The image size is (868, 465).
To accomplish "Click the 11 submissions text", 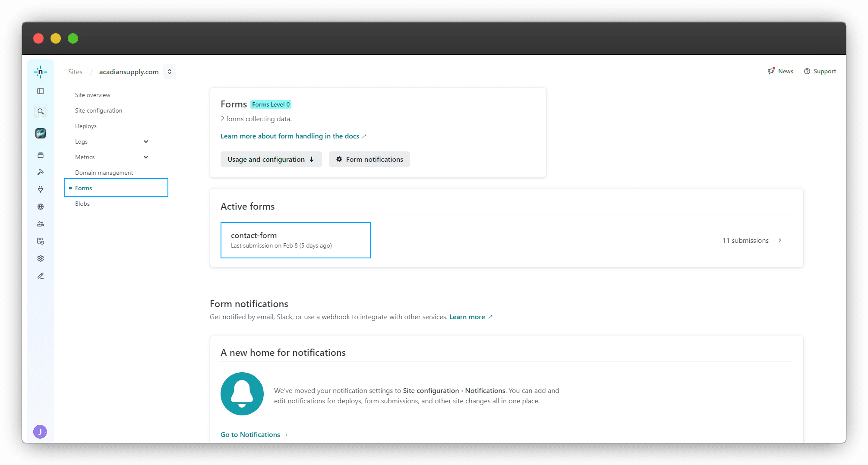I will pyautogui.click(x=745, y=240).
